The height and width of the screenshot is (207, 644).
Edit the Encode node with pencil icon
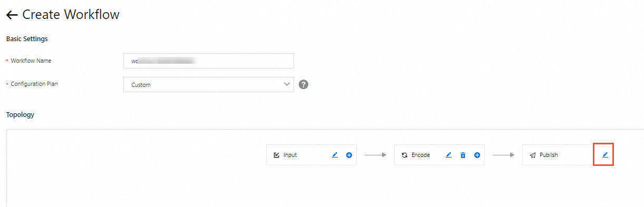[449, 155]
